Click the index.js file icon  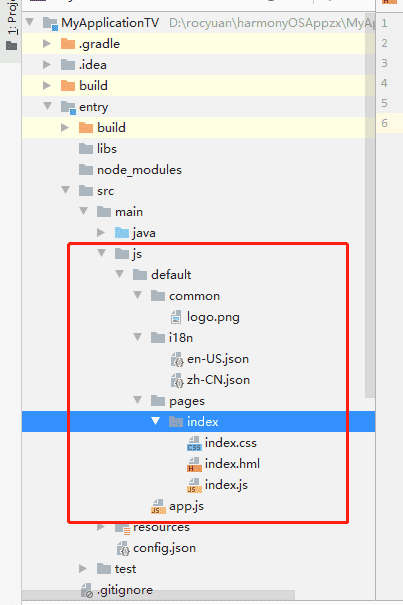[x=194, y=485]
